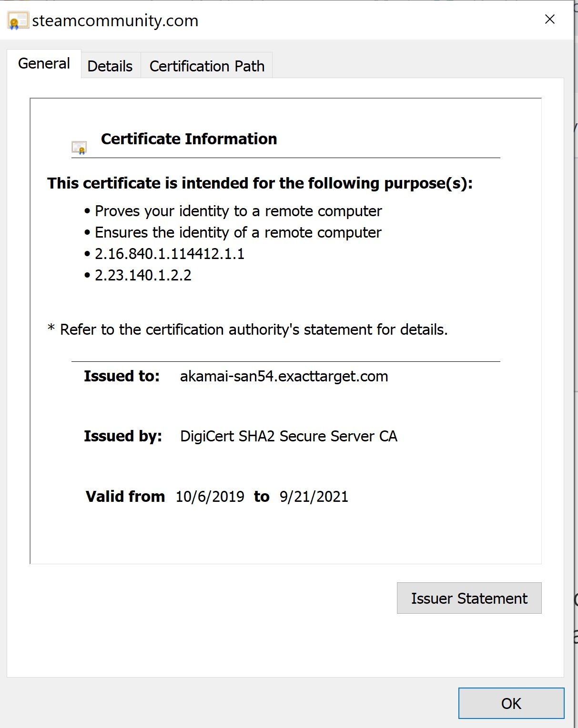
Task: Click 'Ensures the identity of a remote computer'
Action: (238, 232)
